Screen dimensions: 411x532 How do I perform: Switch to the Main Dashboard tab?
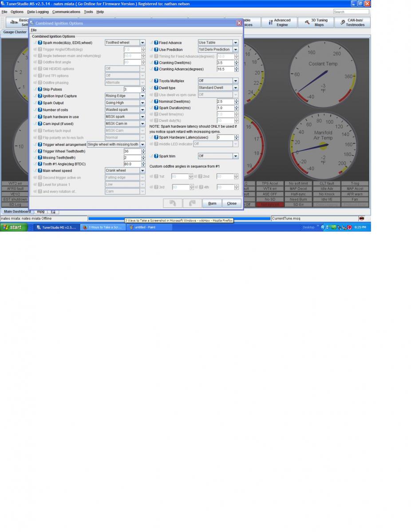pos(17,212)
